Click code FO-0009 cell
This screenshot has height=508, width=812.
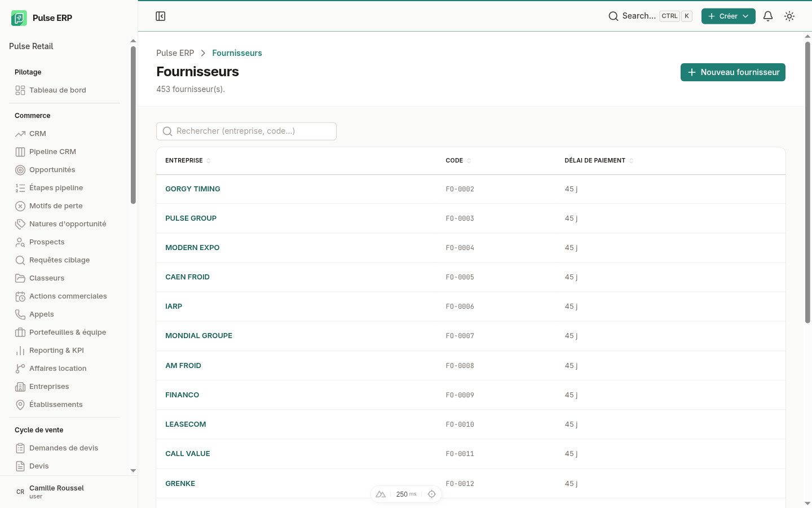tap(460, 395)
